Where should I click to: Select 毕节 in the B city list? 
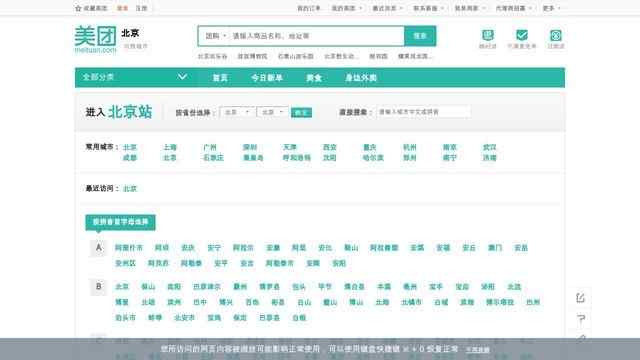tap(325, 287)
